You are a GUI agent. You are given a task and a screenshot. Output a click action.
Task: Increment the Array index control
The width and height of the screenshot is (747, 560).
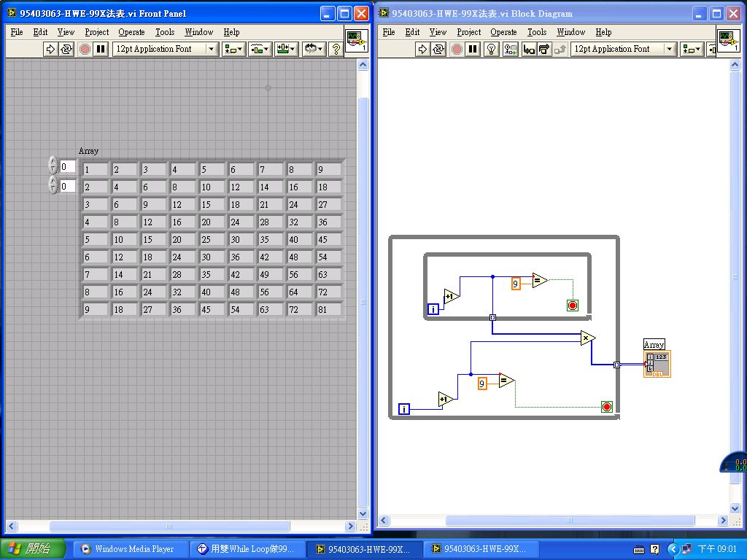tap(52, 161)
